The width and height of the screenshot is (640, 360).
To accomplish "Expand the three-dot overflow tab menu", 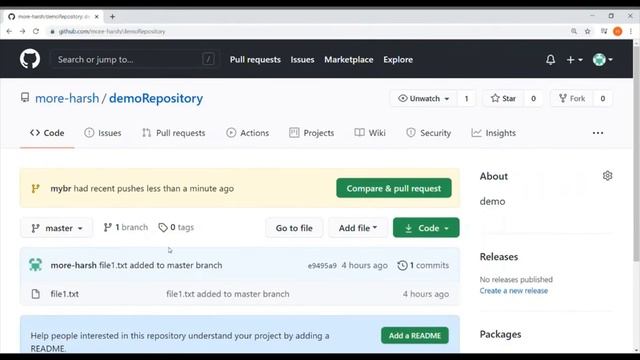I will pyautogui.click(x=598, y=133).
